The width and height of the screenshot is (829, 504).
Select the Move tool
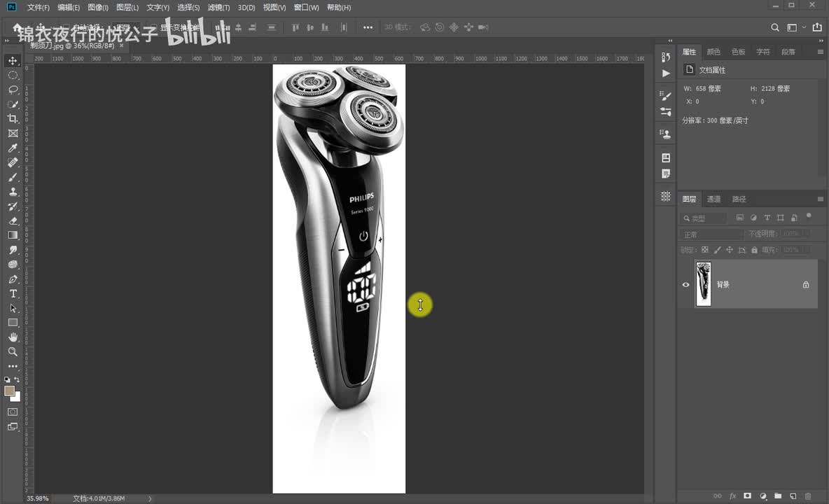coord(13,61)
